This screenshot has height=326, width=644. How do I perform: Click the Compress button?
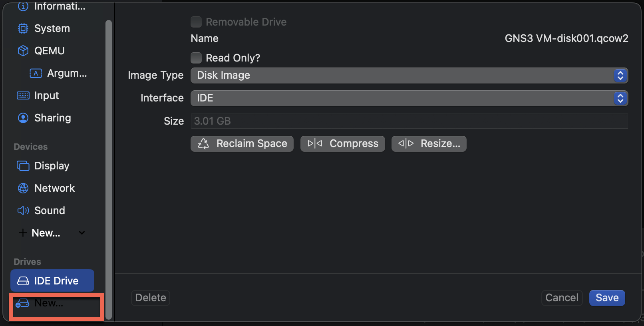tap(343, 144)
